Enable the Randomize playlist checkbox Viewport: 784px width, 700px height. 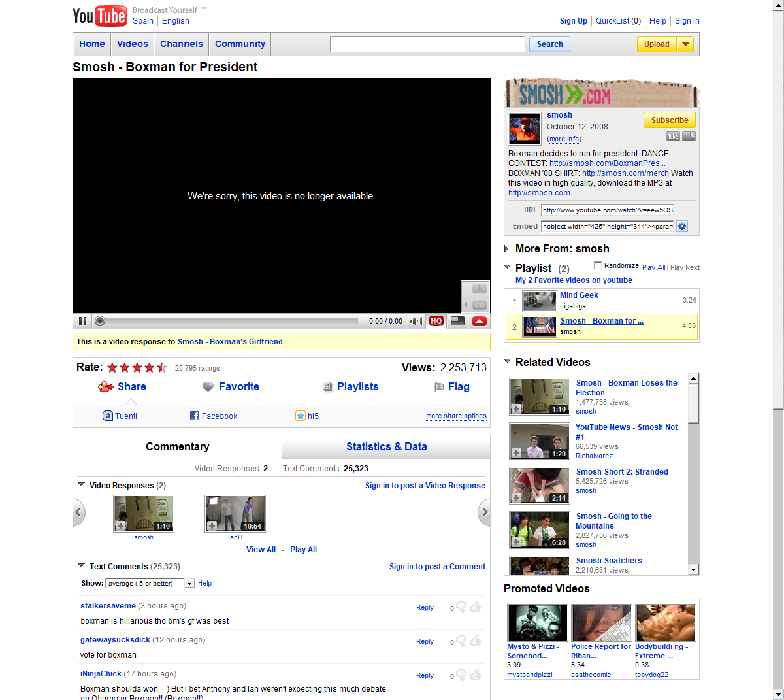coord(597,265)
